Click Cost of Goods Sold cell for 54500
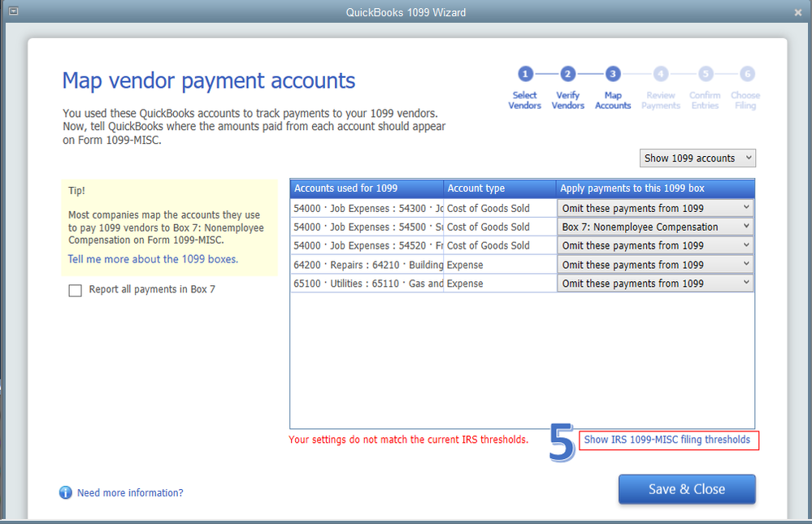The height and width of the screenshot is (524, 812). coord(500,227)
